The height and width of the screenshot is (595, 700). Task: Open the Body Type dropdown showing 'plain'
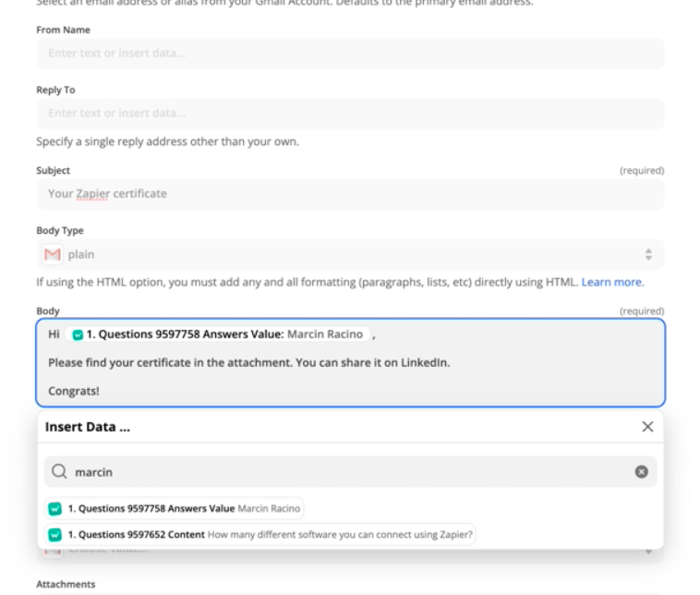[350, 254]
